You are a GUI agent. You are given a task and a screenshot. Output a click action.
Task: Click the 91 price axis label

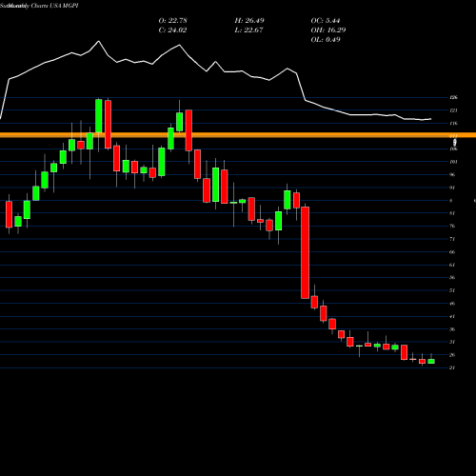[x=452, y=188]
